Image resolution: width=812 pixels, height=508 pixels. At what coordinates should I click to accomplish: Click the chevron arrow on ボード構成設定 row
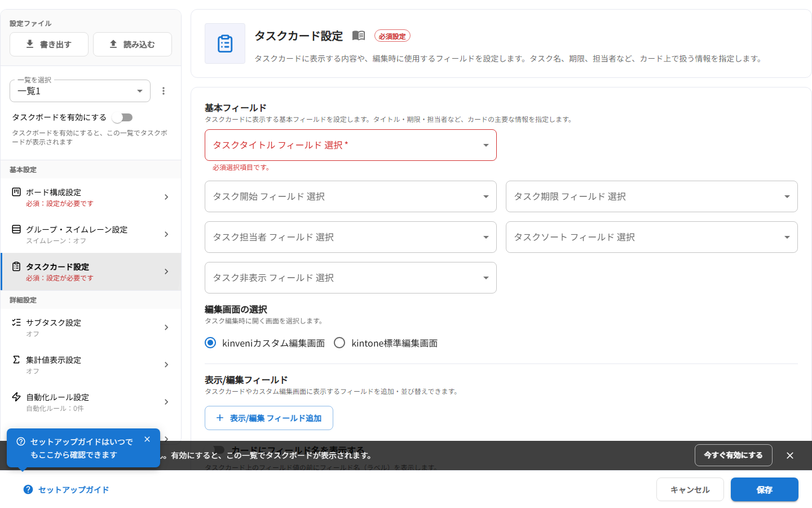(166, 197)
